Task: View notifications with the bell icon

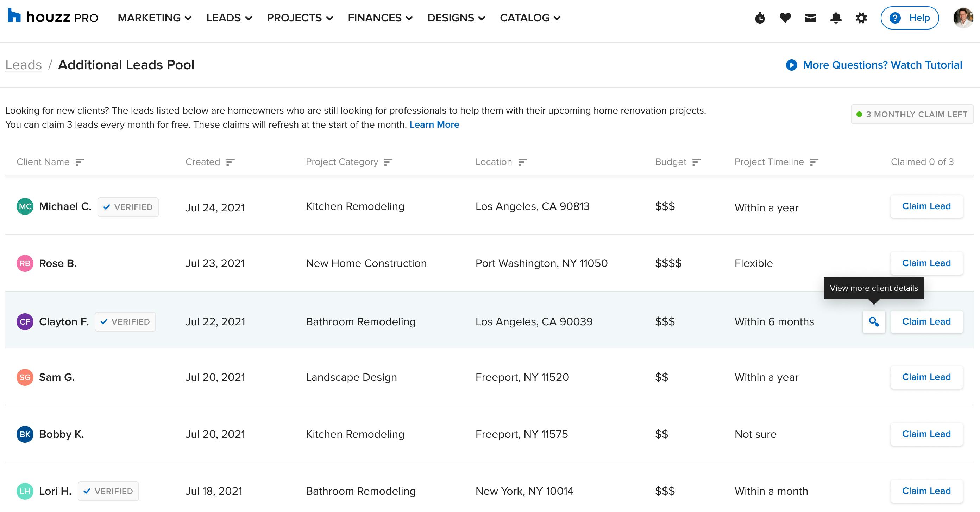Action: [835, 18]
